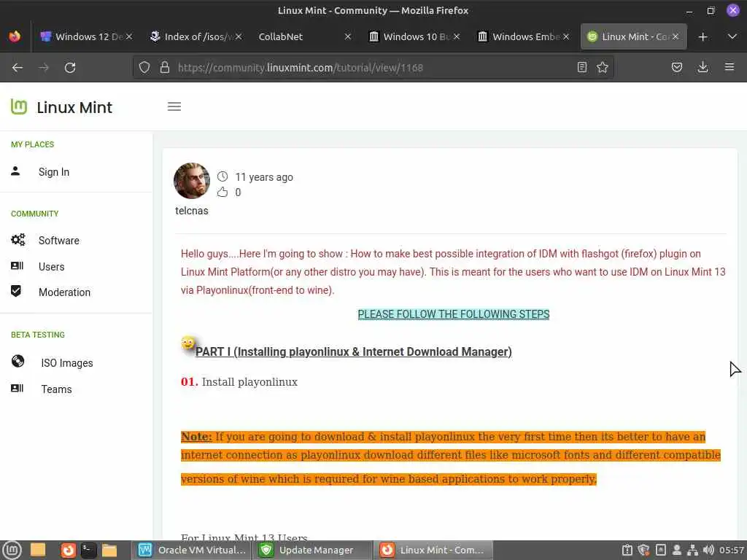The width and height of the screenshot is (747, 560).
Task: Reload the current page
Action: 70,68
